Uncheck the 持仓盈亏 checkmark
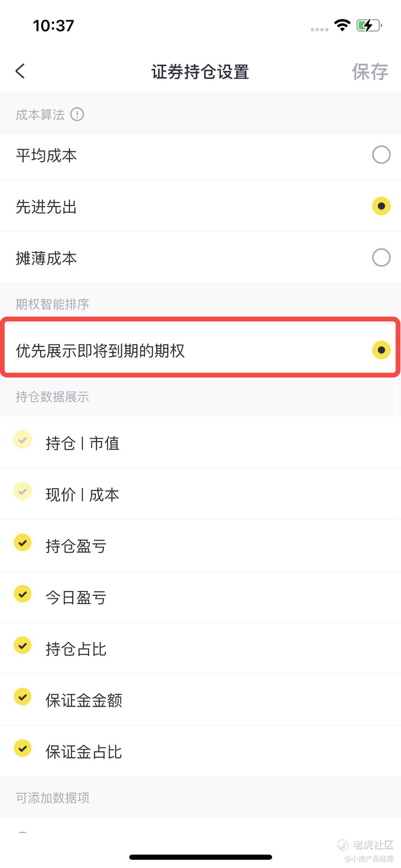This screenshot has height=868, width=401. point(23,543)
